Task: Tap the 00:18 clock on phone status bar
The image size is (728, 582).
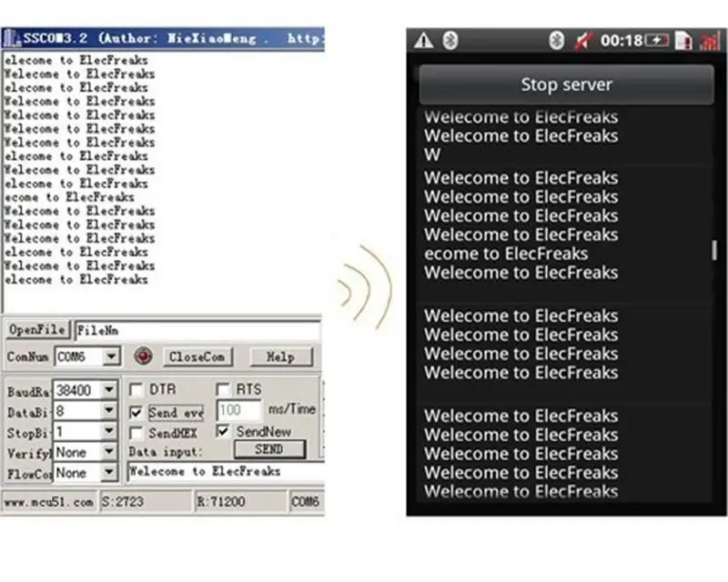Action: click(x=621, y=41)
